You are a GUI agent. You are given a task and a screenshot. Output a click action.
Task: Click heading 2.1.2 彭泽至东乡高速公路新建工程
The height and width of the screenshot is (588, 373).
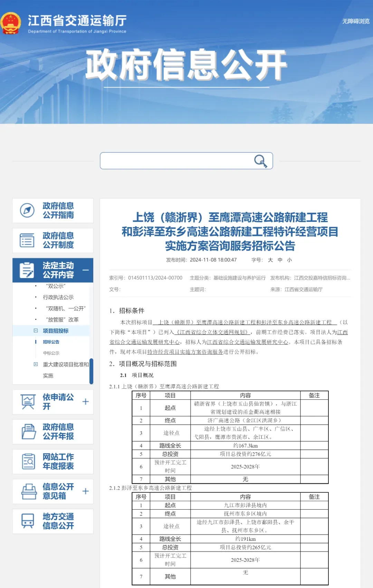coord(150,488)
